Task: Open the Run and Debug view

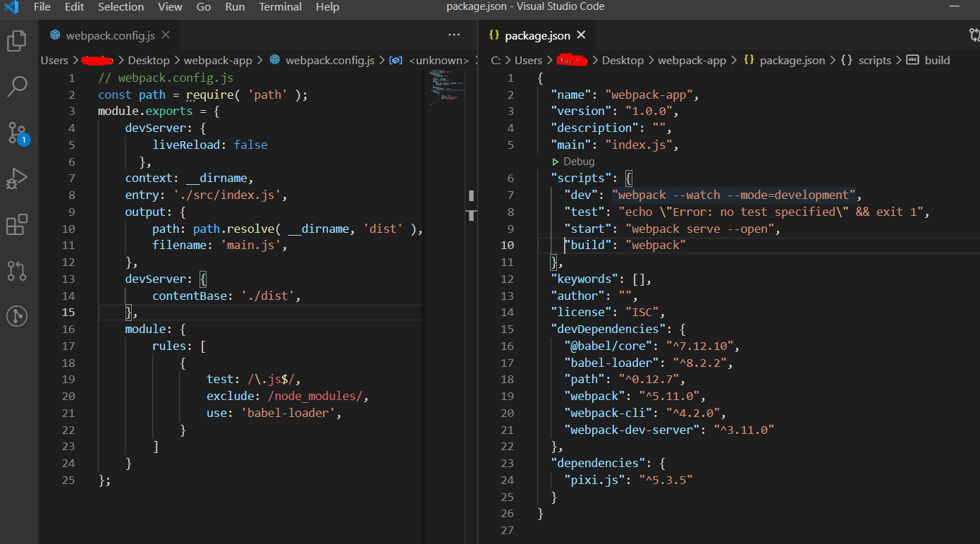Action: (x=17, y=179)
